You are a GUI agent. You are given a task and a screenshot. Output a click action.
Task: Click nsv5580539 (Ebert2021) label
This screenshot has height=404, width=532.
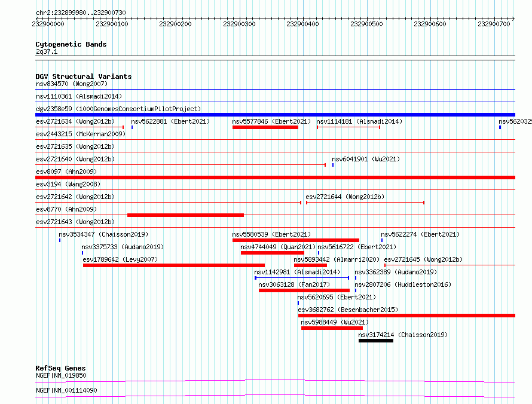tap(271, 234)
